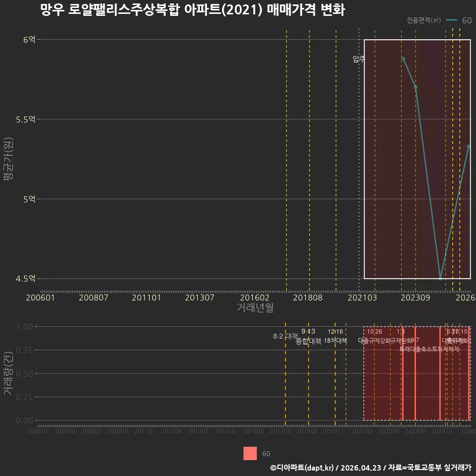476x476 pixels.
Task: Click the 6억 y-axis label
Action: [29, 40]
